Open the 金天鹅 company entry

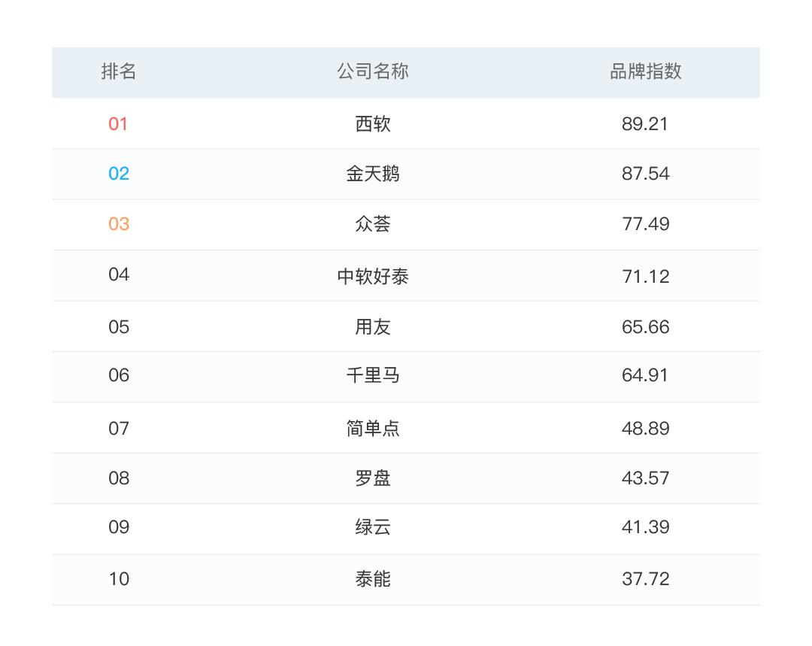pos(372,174)
